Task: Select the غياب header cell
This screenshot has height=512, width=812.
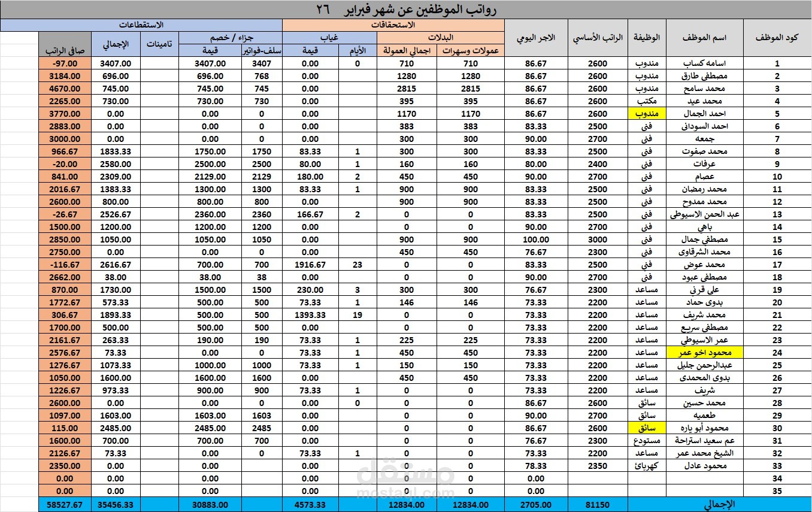Action: (x=329, y=37)
